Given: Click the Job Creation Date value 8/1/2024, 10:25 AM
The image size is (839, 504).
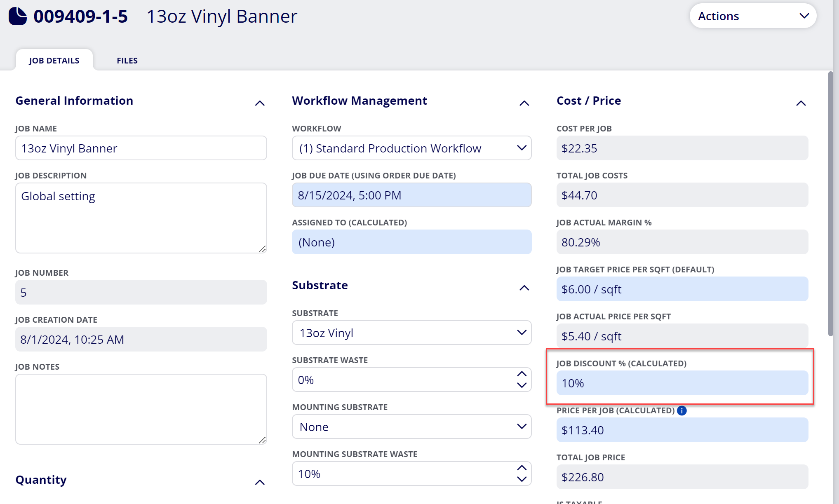Looking at the screenshot, I should tap(141, 339).
